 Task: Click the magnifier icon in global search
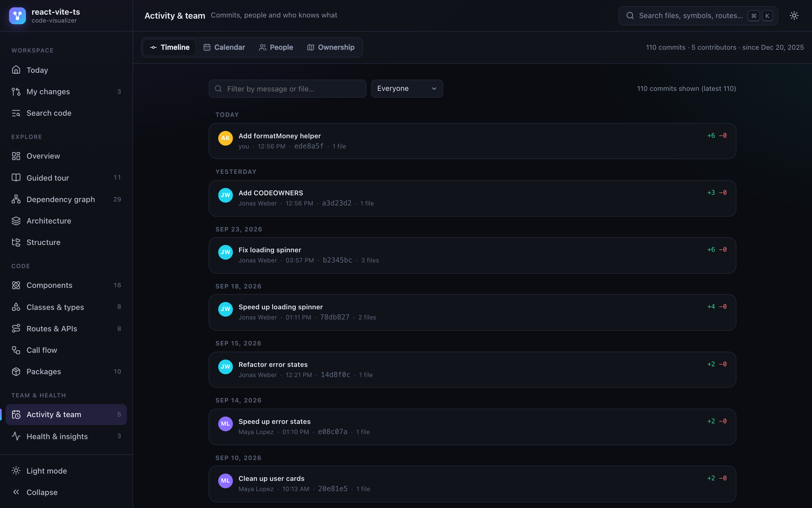[x=630, y=16]
